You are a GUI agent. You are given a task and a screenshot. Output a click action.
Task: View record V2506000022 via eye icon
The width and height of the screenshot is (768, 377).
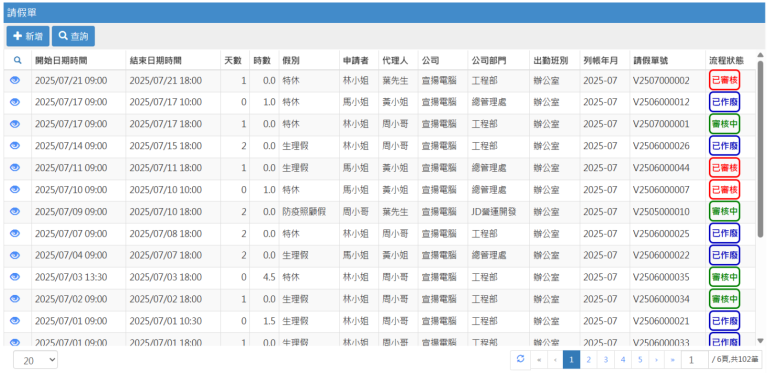point(15,255)
